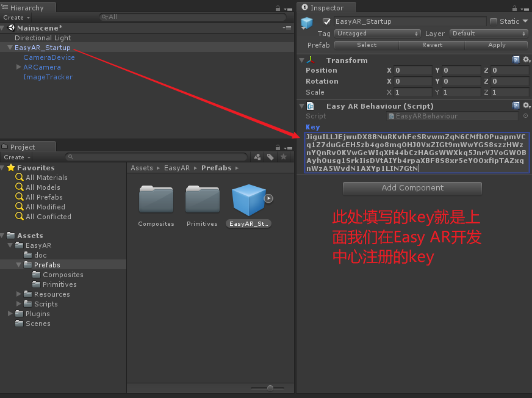Screen dimensions: 532x398
Task: Click inside the Key text area
Action: [417, 153]
